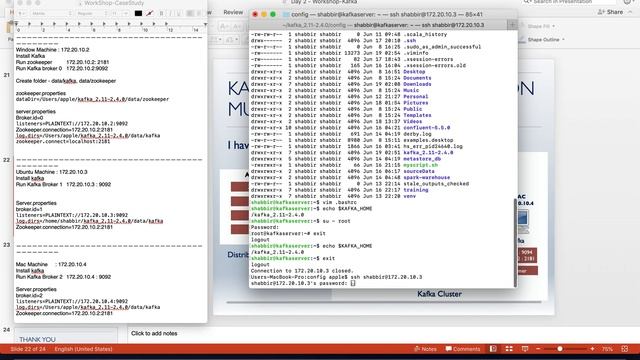Viewport: 640px width, 360px height.
Task: Click 'broker.id=1' line in TextEdit
Action: [29, 209]
